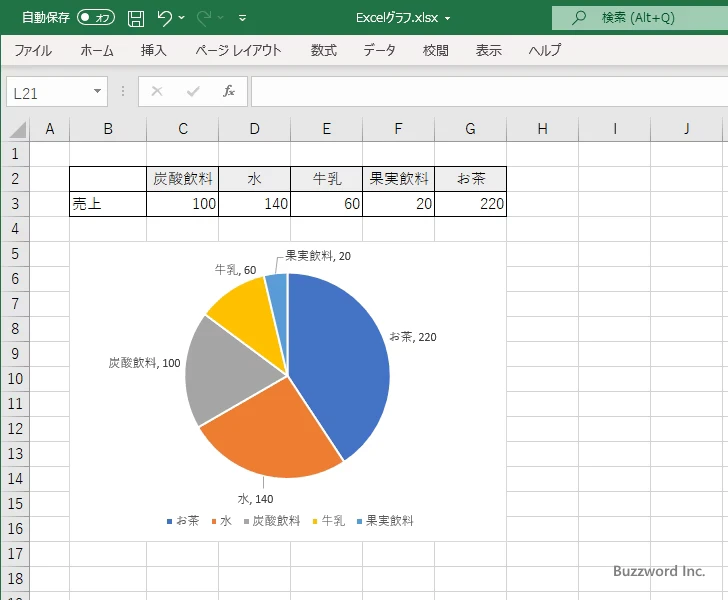Switch to the 表示 tab
Viewport: 728px width, 600px height.
coord(488,50)
